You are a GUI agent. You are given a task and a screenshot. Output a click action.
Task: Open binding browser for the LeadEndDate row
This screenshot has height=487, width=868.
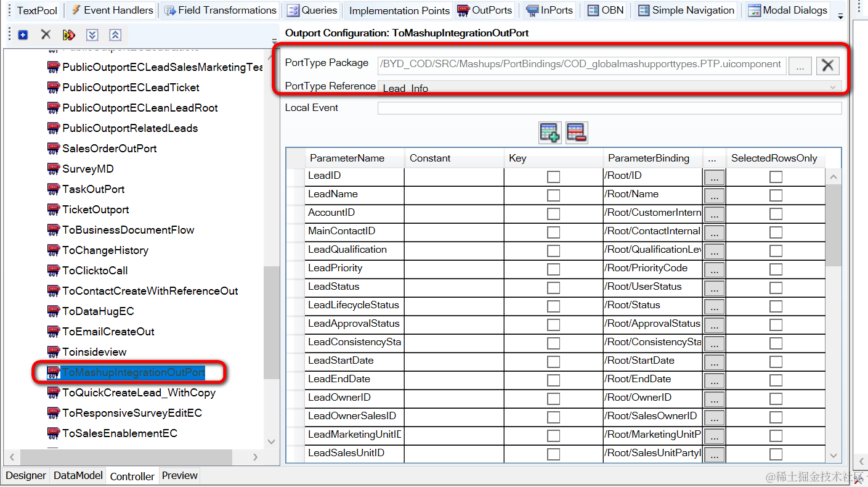pyautogui.click(x=714, y=381)
